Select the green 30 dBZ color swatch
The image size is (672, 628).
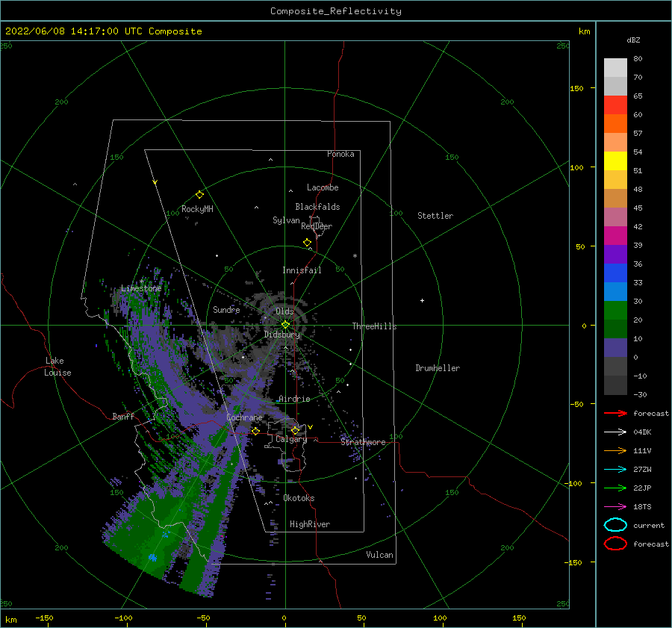[615, 311]
